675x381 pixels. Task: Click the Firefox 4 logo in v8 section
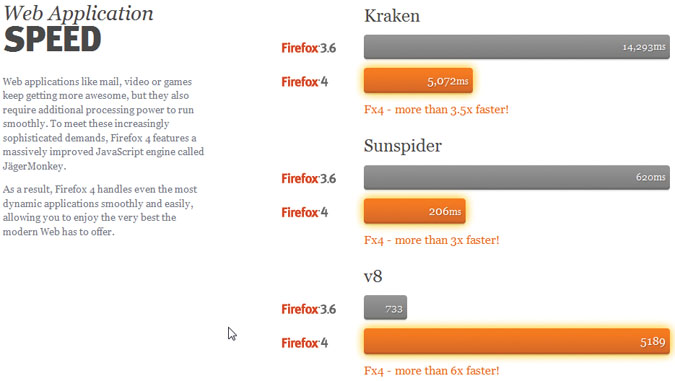click(304, 343)
